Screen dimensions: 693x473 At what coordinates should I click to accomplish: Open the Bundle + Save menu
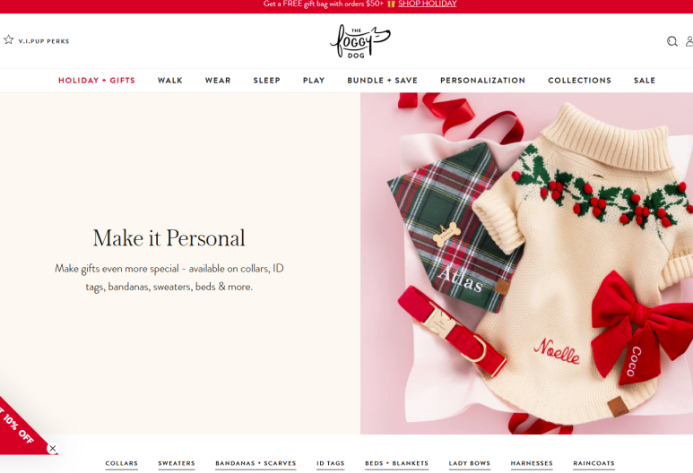382,80
